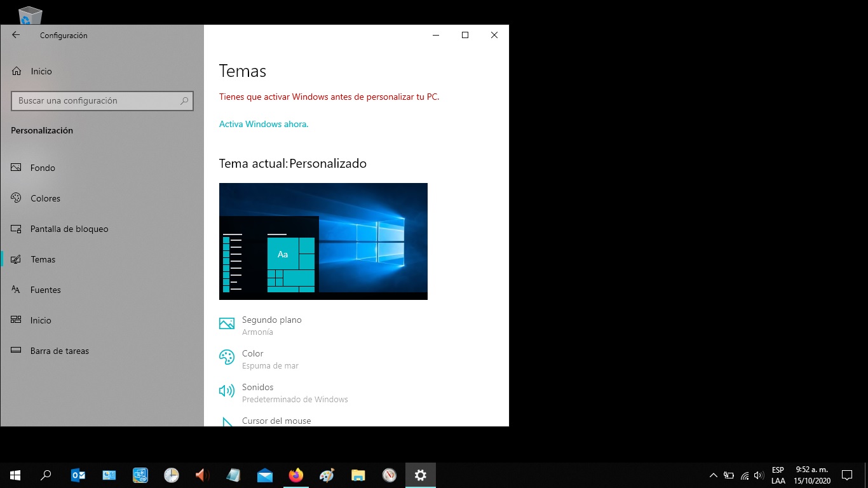Open Barra de tareas settings
This screenshot has width=868, height=488.
(102, 351)
